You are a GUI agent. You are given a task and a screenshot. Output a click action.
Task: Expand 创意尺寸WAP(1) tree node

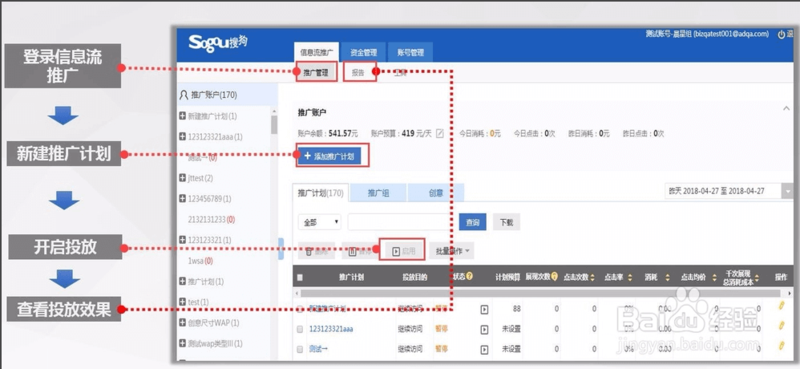click(x=183, y=323)
